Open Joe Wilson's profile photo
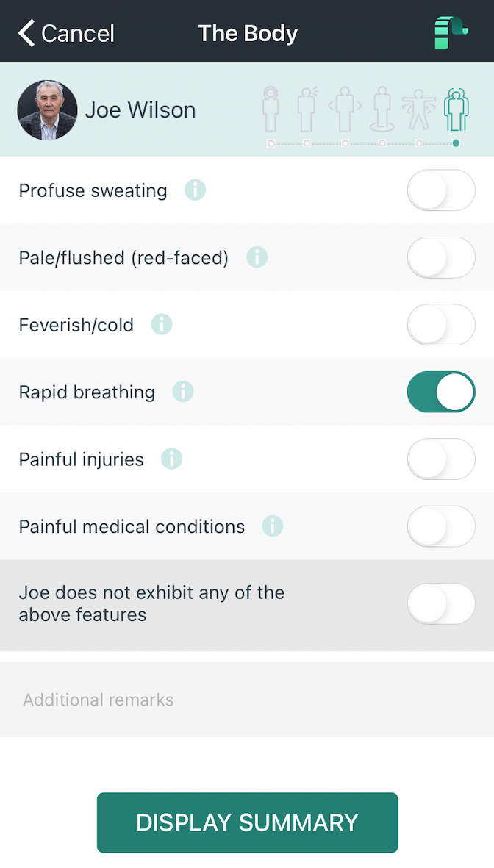The width and height of the screenshot is (494, 868). 47,110
